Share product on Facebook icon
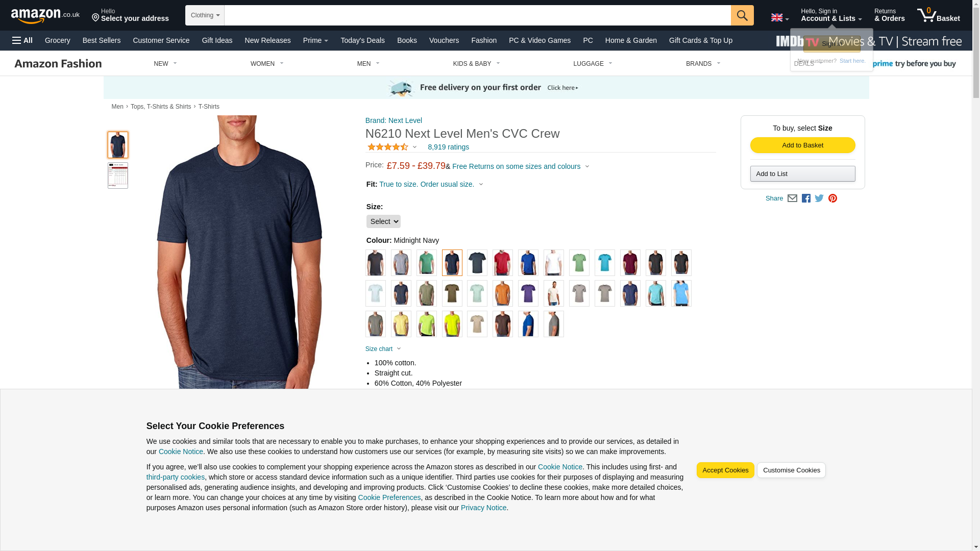 point(806,198)
